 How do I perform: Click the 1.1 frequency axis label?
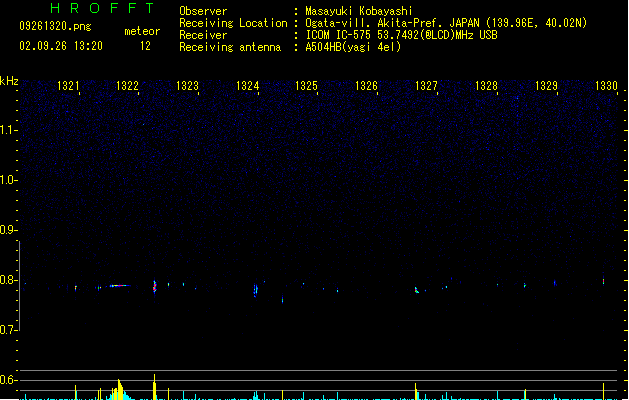point(8,130)
